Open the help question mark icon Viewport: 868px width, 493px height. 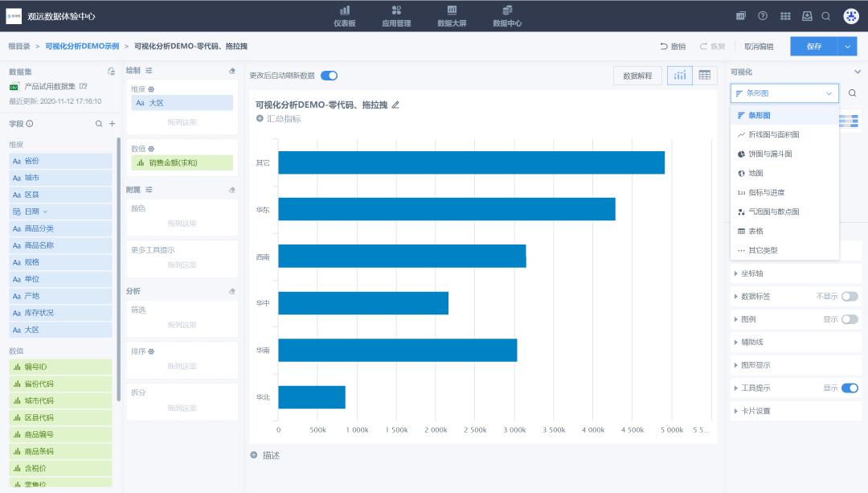(763, 16)
